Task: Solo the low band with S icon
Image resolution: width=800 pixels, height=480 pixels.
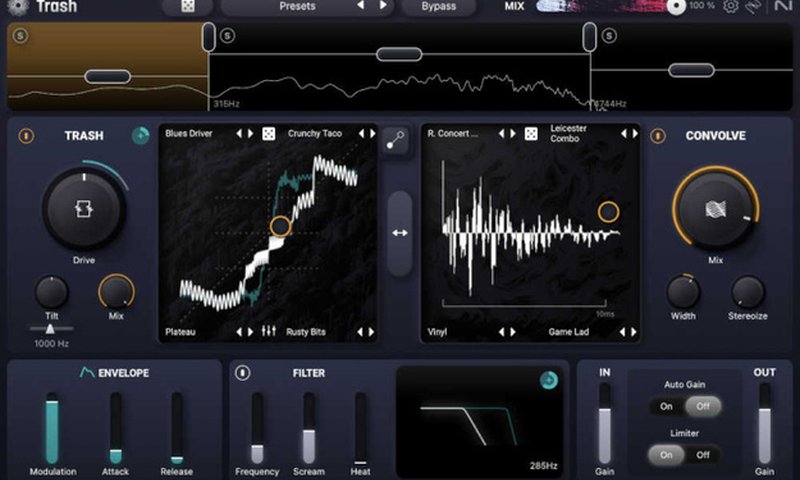Action: [21, 36]
